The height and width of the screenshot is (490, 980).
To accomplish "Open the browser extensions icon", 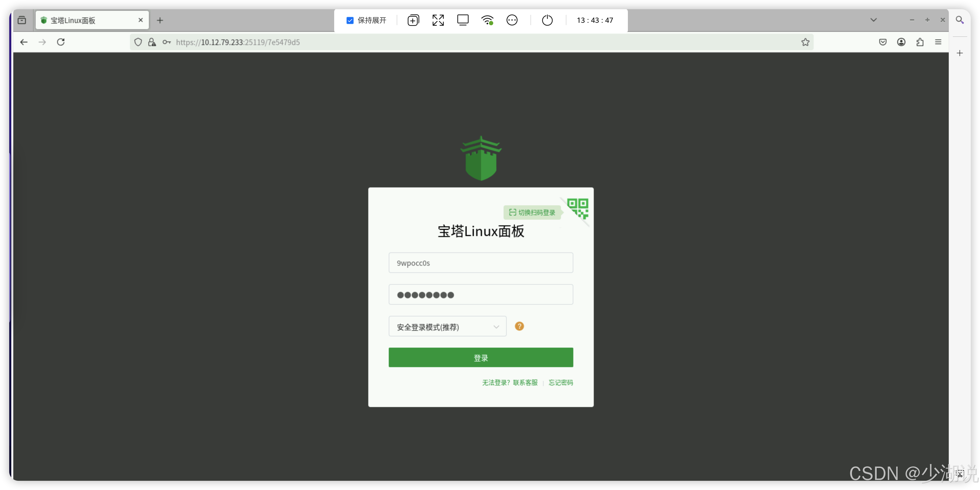I will [x=920, y=42].
